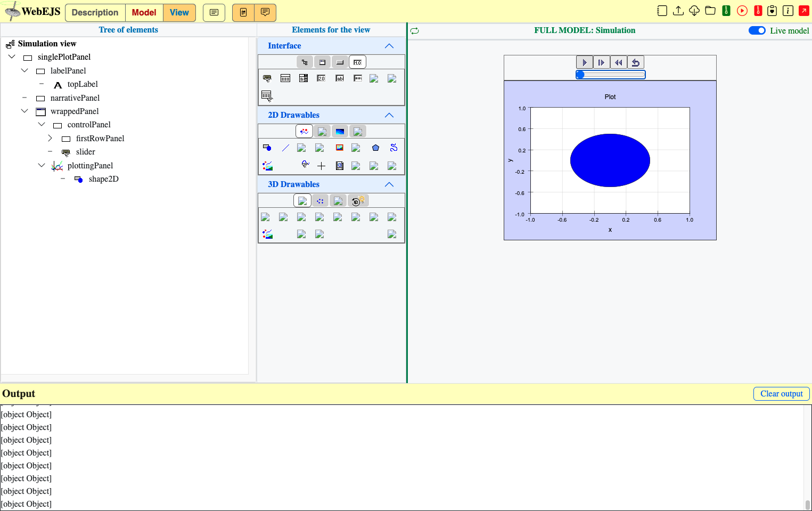Click the slider thumb in simulation preview

pos(580,75)
